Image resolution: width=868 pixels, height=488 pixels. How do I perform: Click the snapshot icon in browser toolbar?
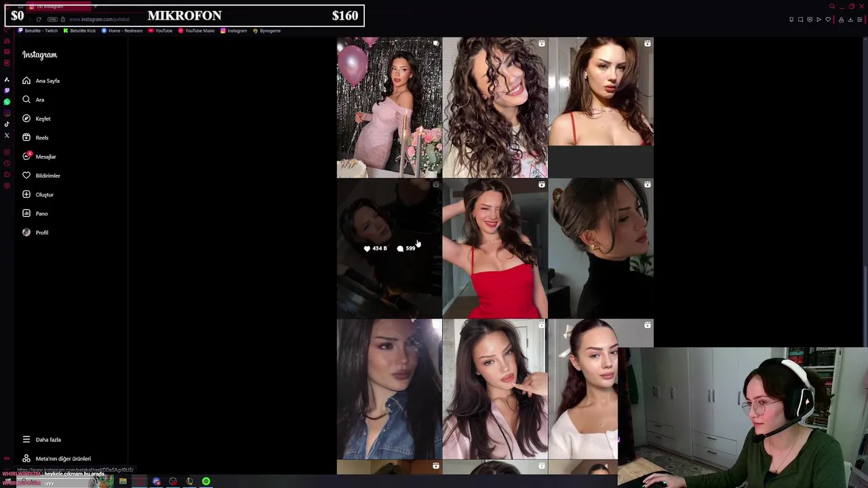click(800, 20)
